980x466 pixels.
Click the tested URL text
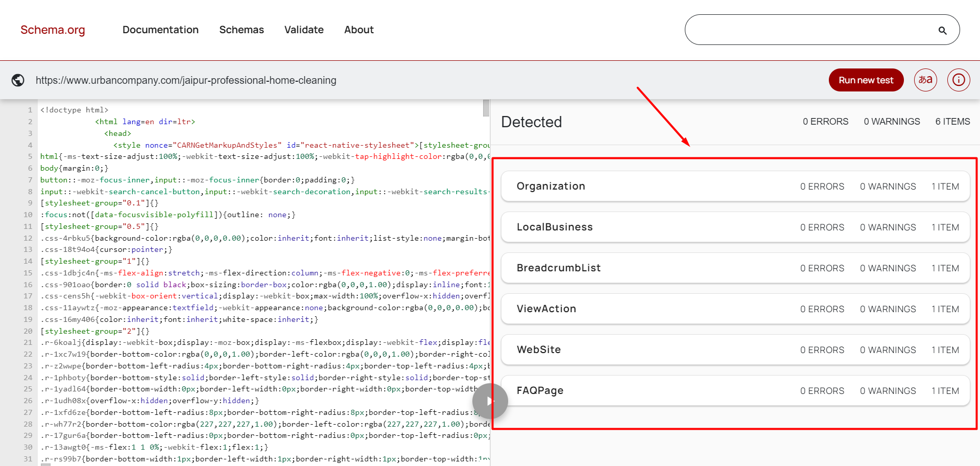pyautogui.click(x=186, y=80)
